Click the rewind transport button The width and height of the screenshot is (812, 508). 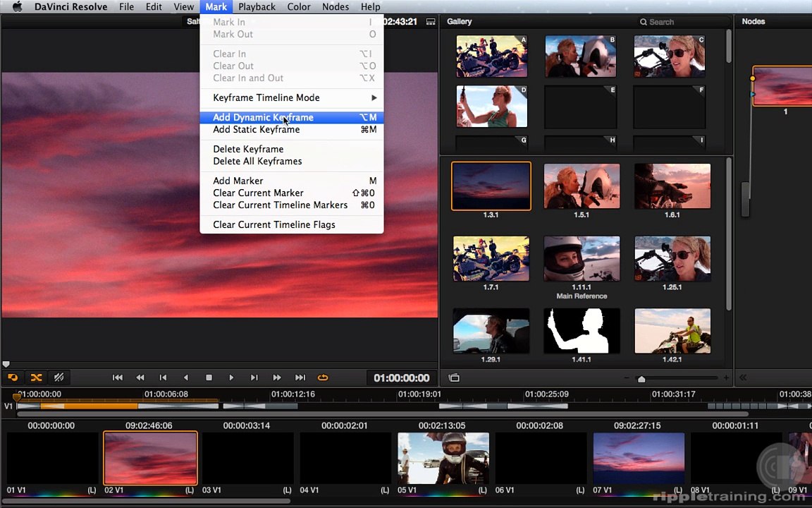pyautogui.click(x=140, y=377)
